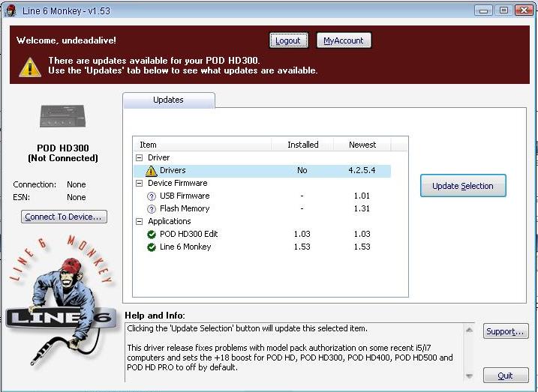Click the 'Help and Info:' heading
Screen dimensions: 538x392
[x=155, y=316]
